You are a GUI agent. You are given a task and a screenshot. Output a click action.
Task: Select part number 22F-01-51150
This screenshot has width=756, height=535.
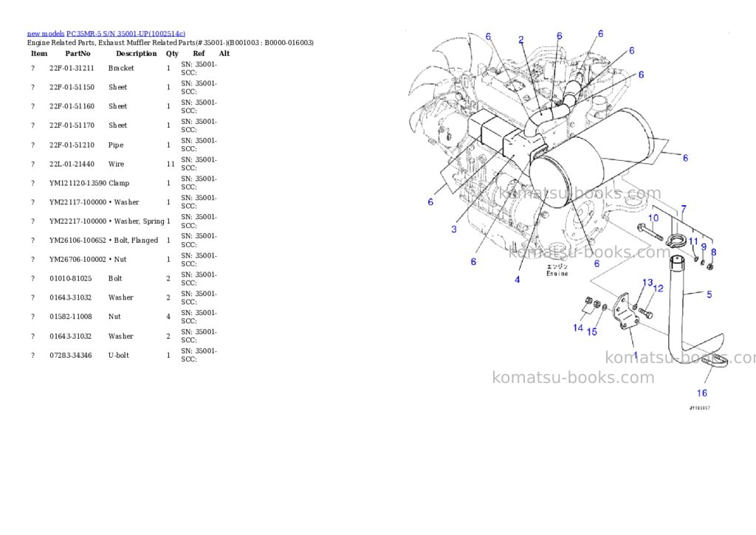point(72,87)
